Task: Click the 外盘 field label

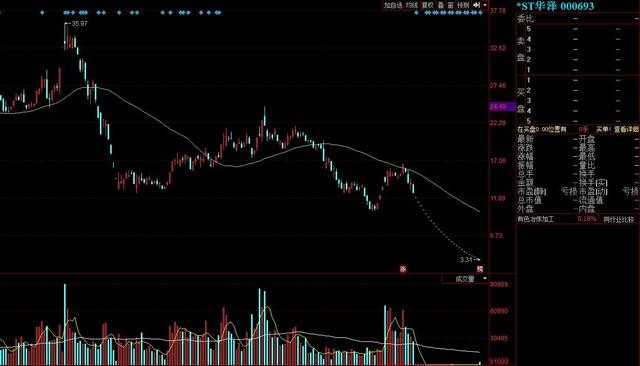Action: pos(526,209)
